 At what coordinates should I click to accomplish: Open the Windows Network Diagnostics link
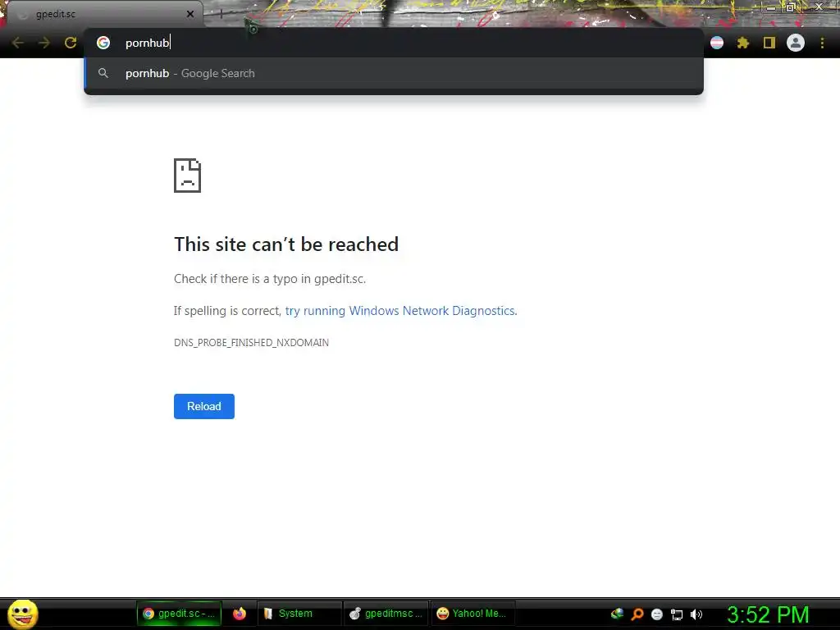(x=400, y=311)
